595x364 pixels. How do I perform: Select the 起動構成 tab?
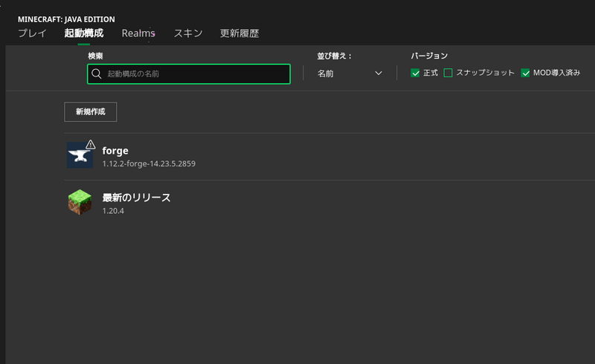(x=84, y=33)
